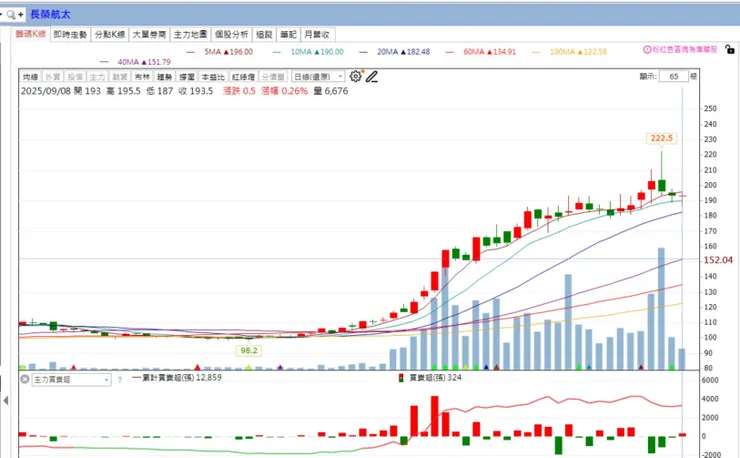Viewport: 740px width, 458px height.
Task: Switch to 籌碼K線 tab
Action: 31,34
